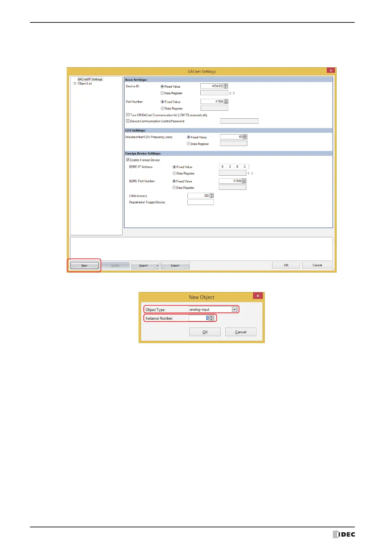
Task: Click the BBMD Port Number value field
Action: (x=230, y=181)
